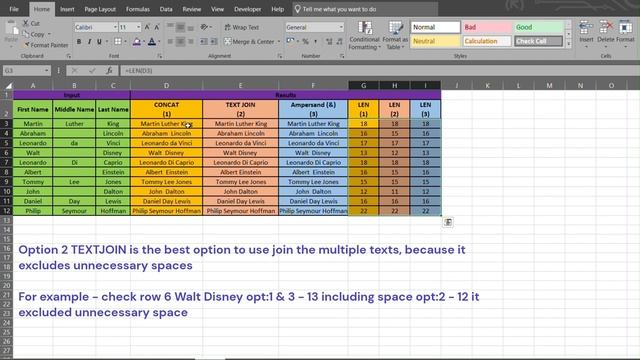This screenshot has height=360, width=640.
Task: Click the Insert Function fx icon
Action: coord(109,71)
